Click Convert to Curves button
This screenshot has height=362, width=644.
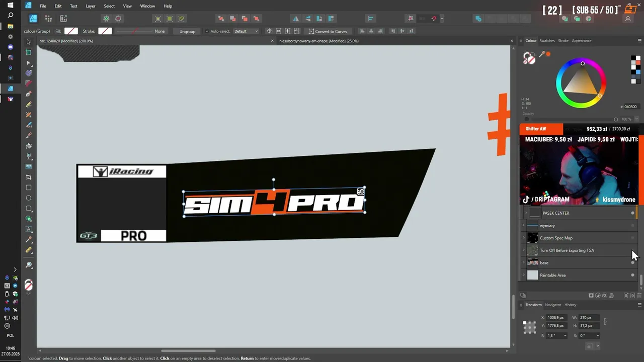pos(328,31)
